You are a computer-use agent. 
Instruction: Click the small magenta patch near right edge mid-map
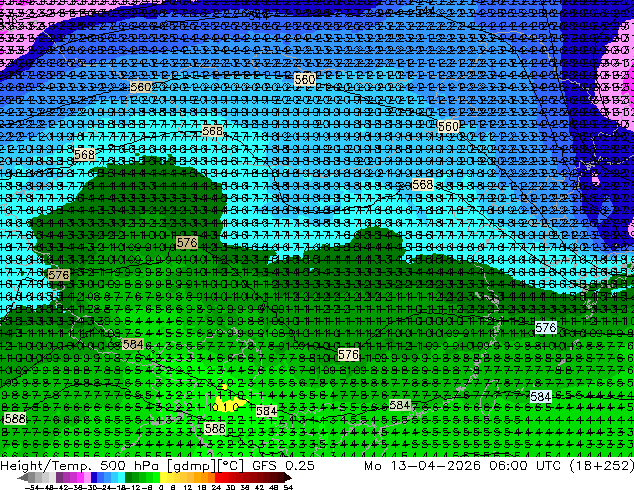click(595, 179)
